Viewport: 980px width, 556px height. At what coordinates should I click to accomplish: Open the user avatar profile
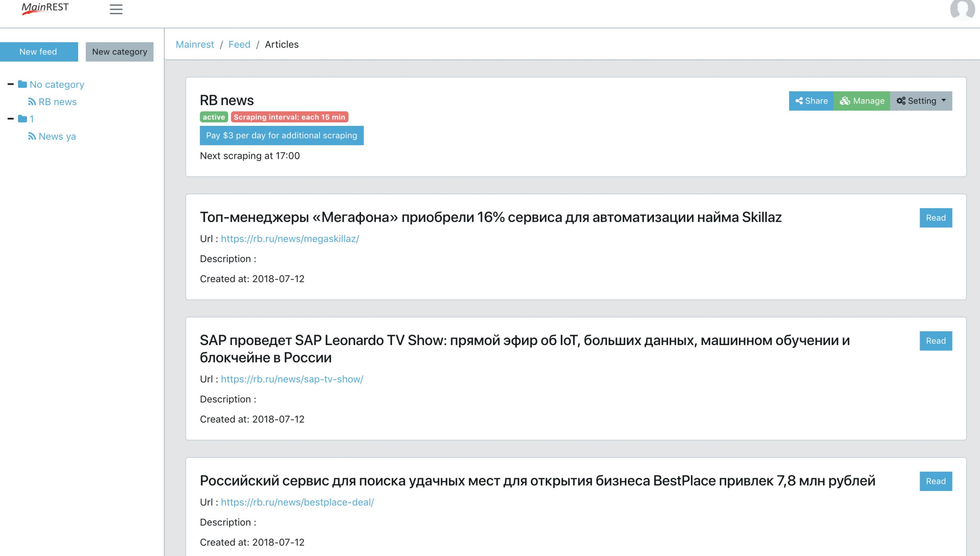click(962, 9)
